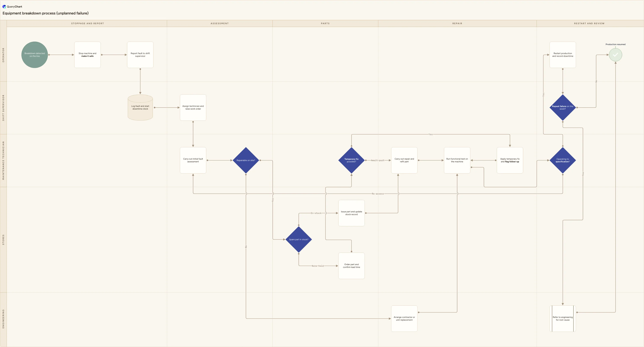Screen dimensions: 644x347
Task: Select 'Restart production and record downtime' node
Action: (563, 55)
